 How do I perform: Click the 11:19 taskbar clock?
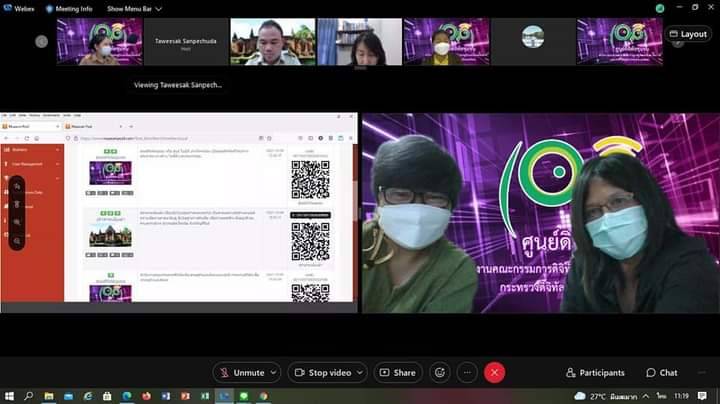point(681,396)
